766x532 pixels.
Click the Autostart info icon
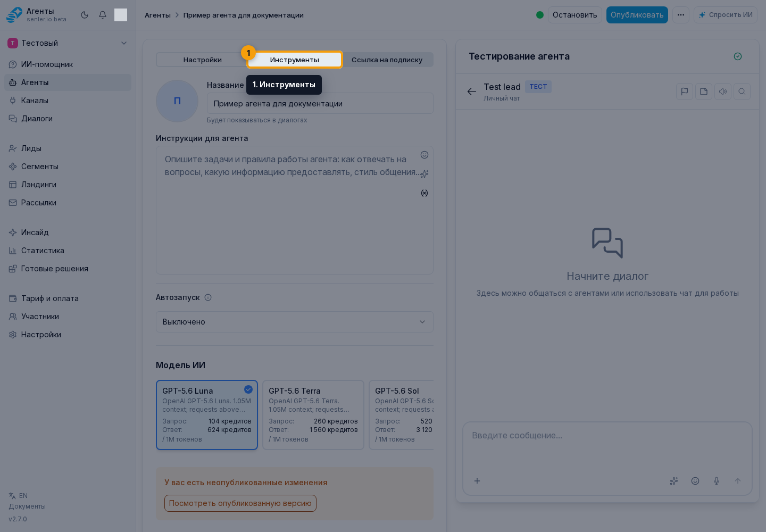point(208,297)
